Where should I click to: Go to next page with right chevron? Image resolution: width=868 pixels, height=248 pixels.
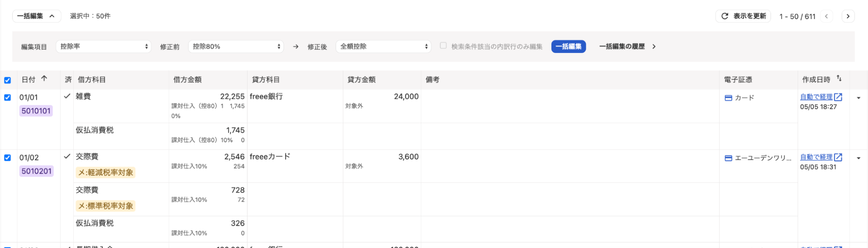(848, 16)
